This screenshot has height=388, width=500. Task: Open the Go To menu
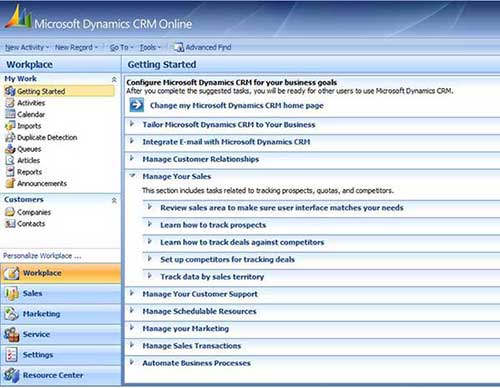121,48
